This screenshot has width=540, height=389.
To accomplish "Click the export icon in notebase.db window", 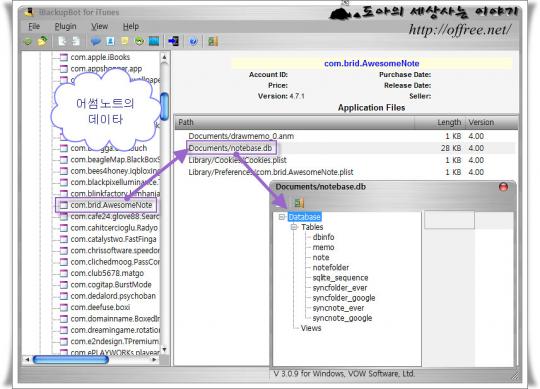I will pos(299,203).
